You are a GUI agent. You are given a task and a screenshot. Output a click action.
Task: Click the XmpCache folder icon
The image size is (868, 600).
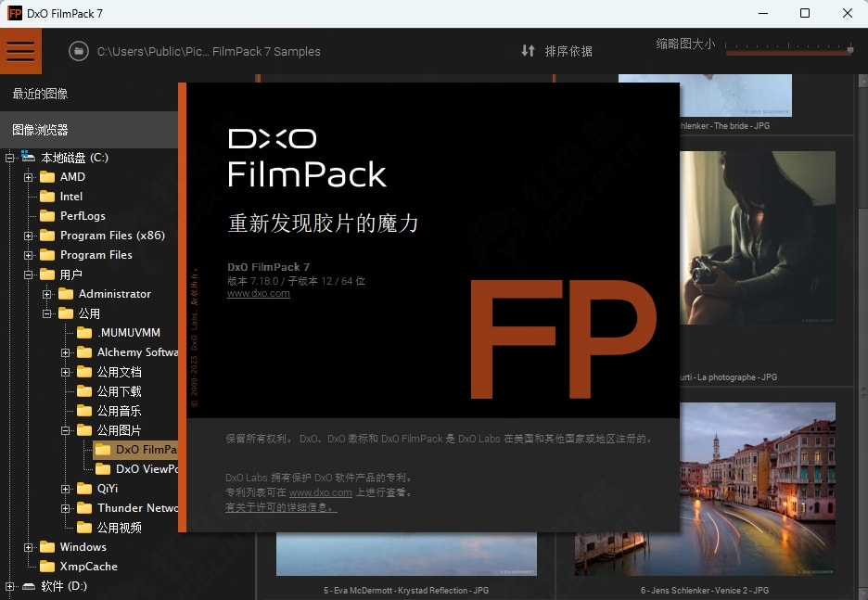coord(45,566)
